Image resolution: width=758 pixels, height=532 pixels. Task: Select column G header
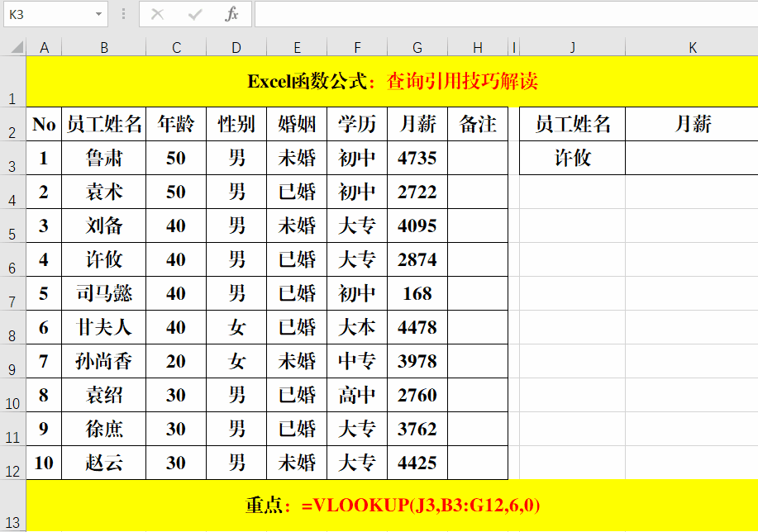tap(417, 47)
